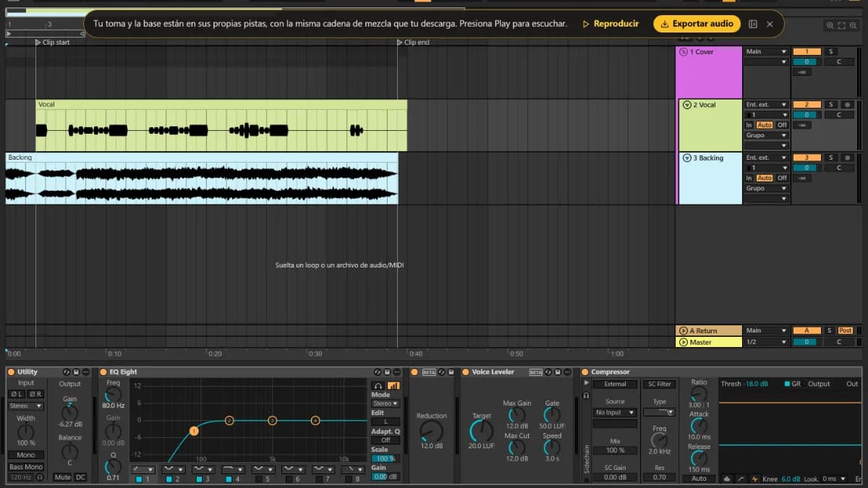Invert left phase with ØL button
The height and width of the screenshot is (488, 868).
[x=17, y=394]
